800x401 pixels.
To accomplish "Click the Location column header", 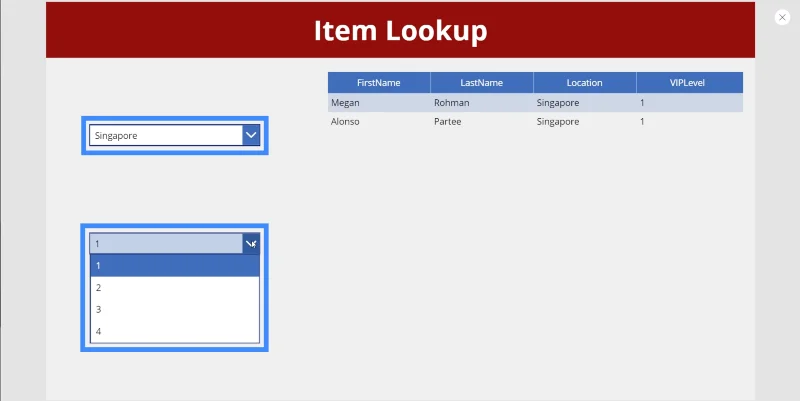I will (x=585, y=83).
